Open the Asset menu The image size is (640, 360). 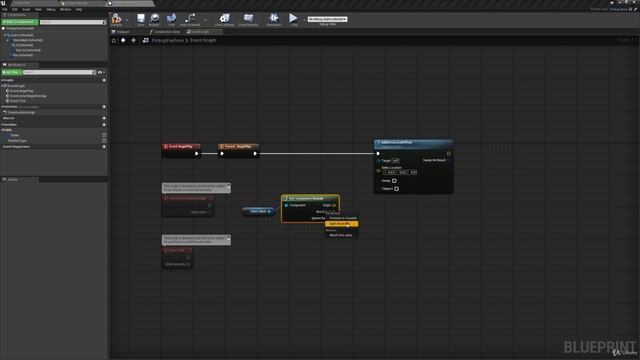point(26,9)
